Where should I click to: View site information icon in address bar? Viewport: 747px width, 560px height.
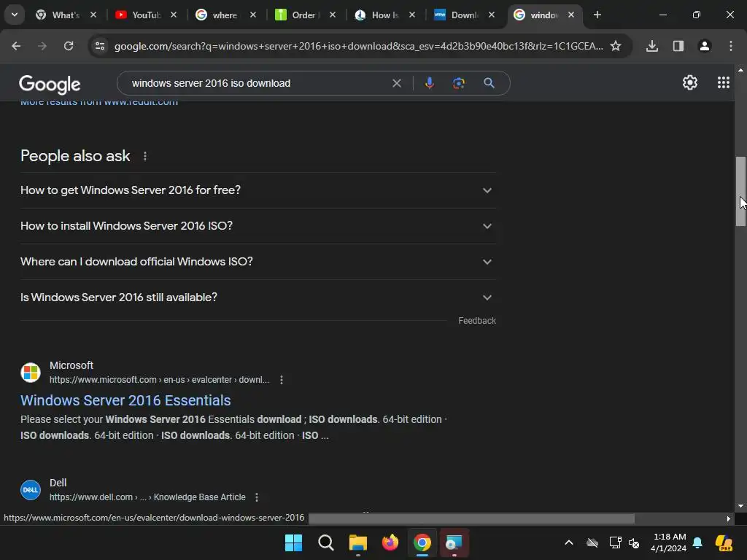point(100,46)
